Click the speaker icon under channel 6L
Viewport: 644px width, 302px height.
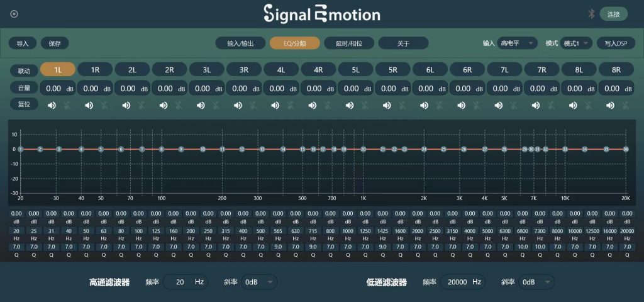[425, 106]
